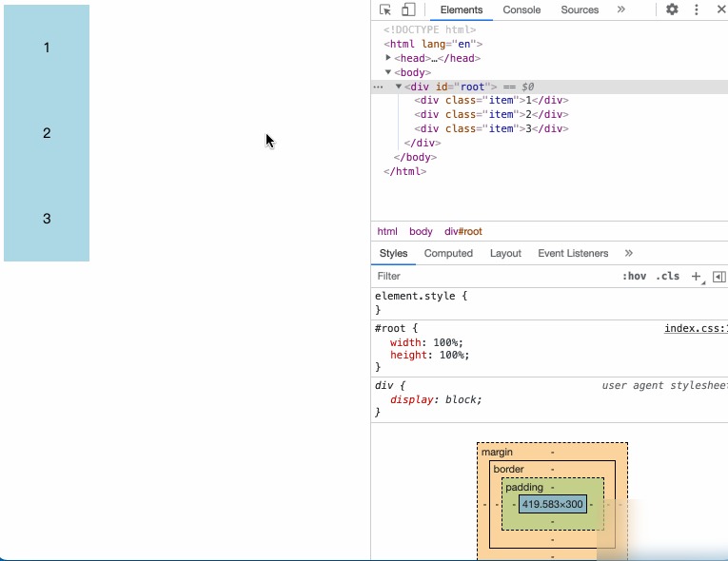This screenshot has width=728, height=561.
Task: Open index.css source link
Action: (696, 328)
